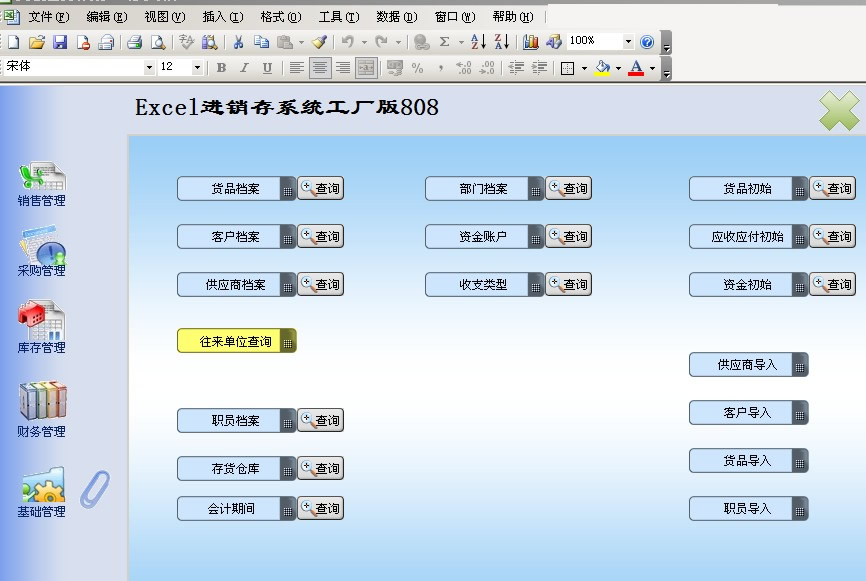Redo the last undone action
Screen dimensions: 866x581
tap(381, 42)
